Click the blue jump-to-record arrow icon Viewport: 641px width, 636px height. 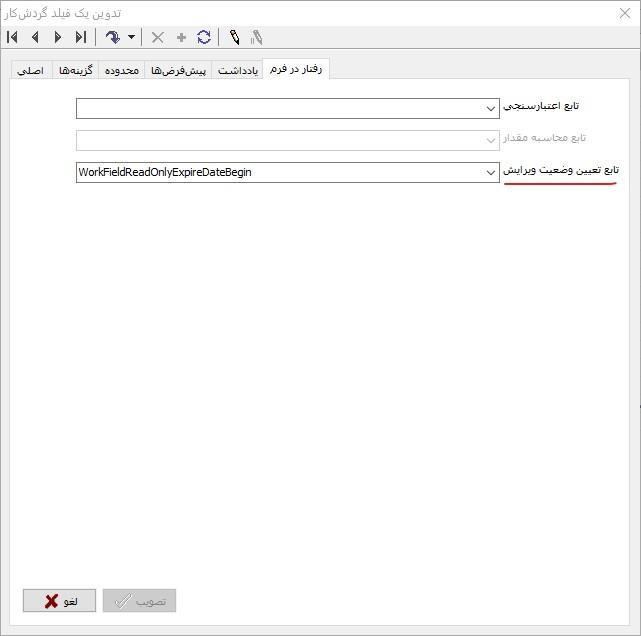coord(112,38)
